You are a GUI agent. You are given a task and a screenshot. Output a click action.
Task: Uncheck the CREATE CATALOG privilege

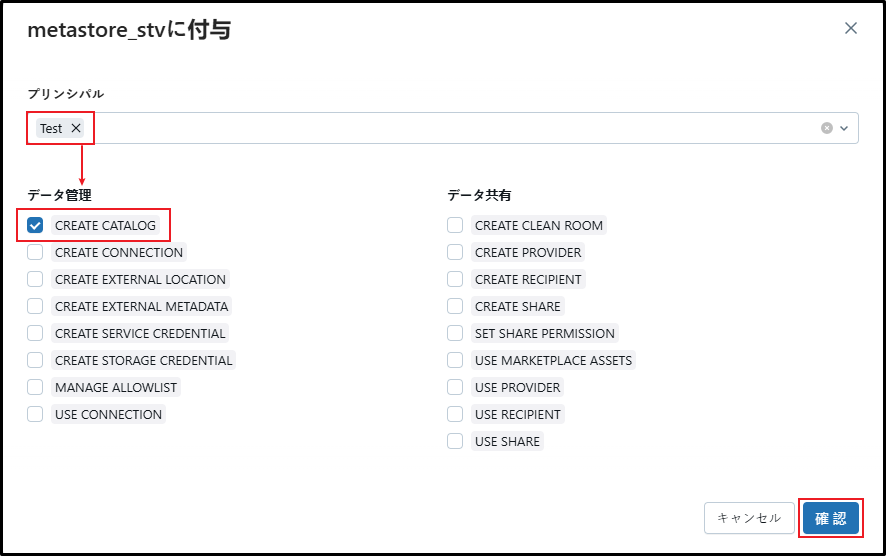35,225
